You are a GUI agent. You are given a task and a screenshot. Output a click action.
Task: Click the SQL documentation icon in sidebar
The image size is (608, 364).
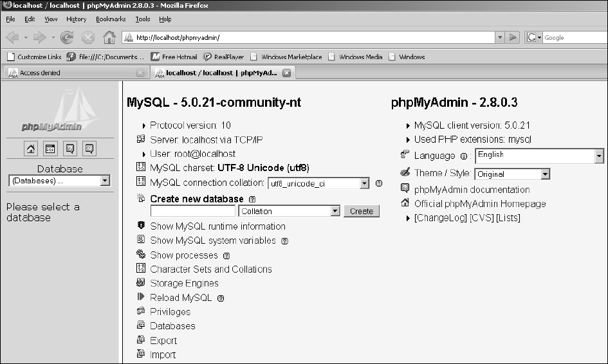point(89,149)
